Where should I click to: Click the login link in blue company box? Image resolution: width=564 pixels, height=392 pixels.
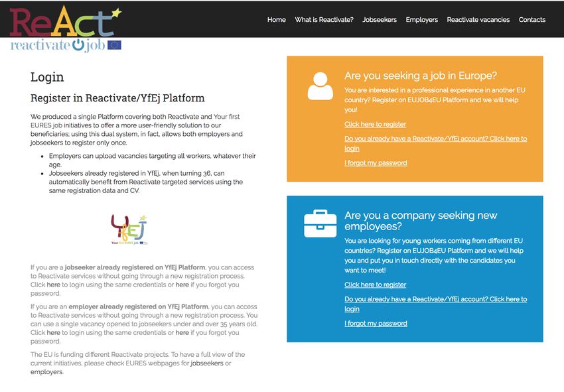pos(435,304)
